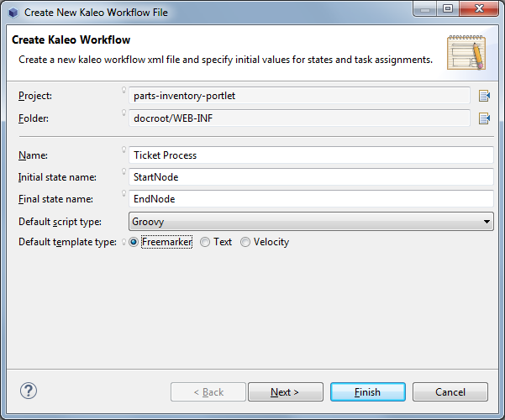Click the Initial state name field StartNode
This screenshot has width=505, height=420.
(311, 177)
